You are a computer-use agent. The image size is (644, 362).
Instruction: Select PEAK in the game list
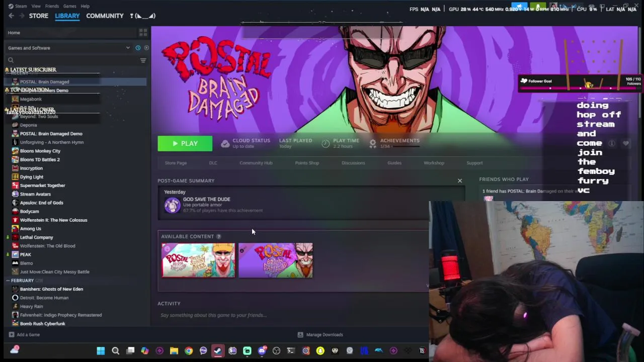tap(26, 254)
